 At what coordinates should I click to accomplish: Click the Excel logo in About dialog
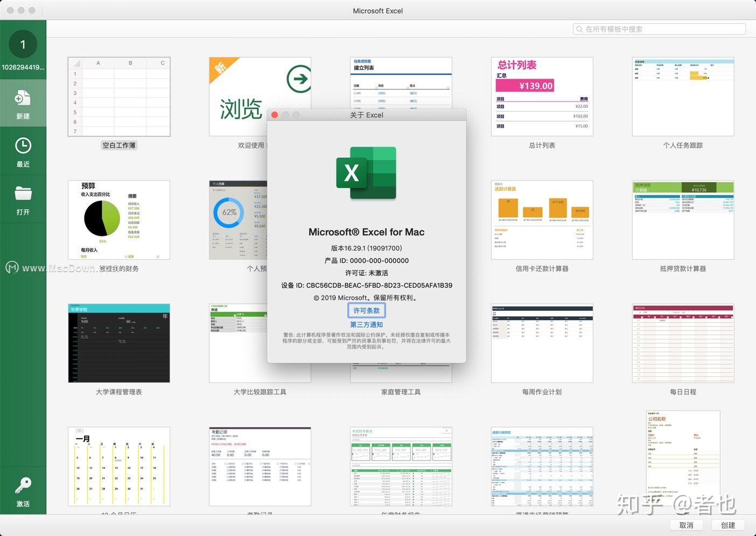tap(367, 173)
